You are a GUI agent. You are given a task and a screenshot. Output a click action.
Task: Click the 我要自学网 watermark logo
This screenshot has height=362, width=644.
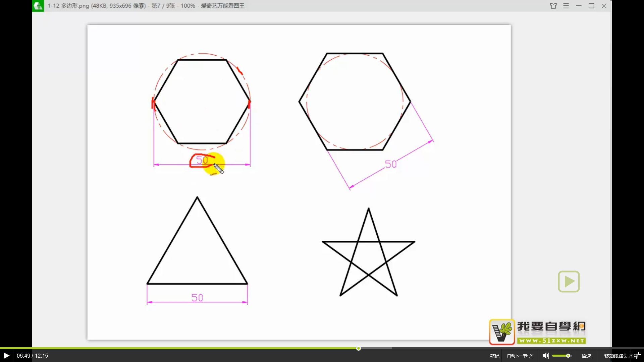502,332
